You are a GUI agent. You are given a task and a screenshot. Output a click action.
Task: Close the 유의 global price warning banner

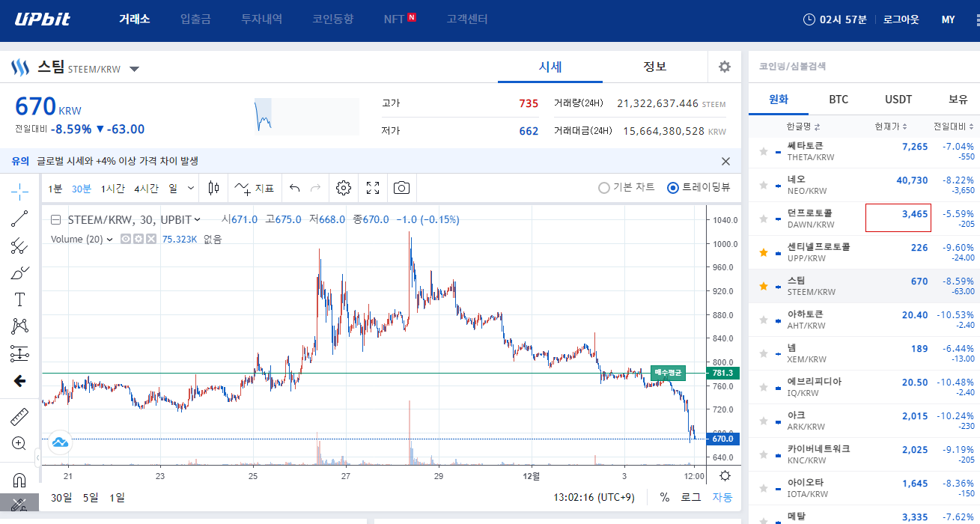[725, 161]
